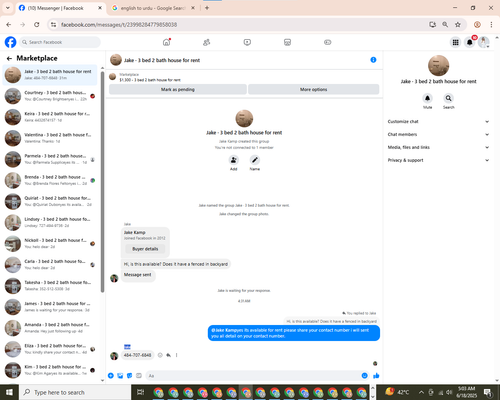The width and height of the screenshot is (500, 400).
Task: Open the notifications bell
Action: [x=470, y=42]
